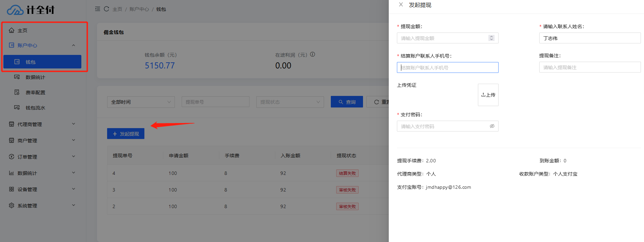Click the Alipay account jmdhappy@126.com
This screenshot has height=242, width=644.
448,187
